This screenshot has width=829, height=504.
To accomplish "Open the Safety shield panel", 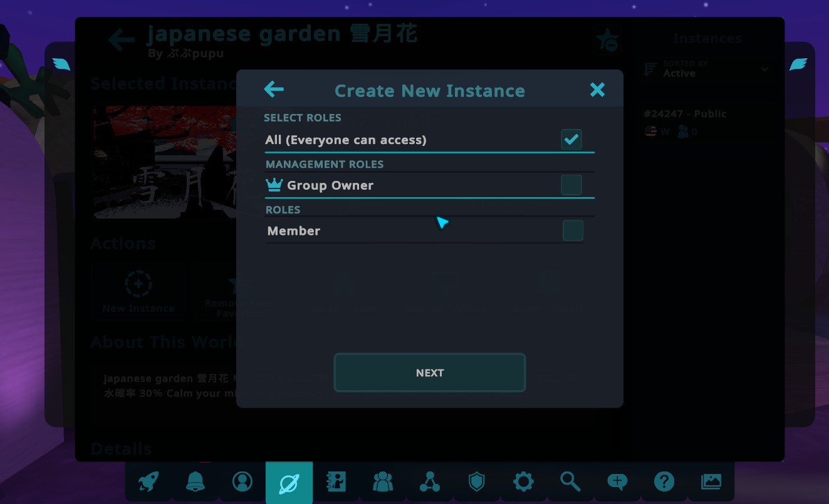I will tap(476, 482).
